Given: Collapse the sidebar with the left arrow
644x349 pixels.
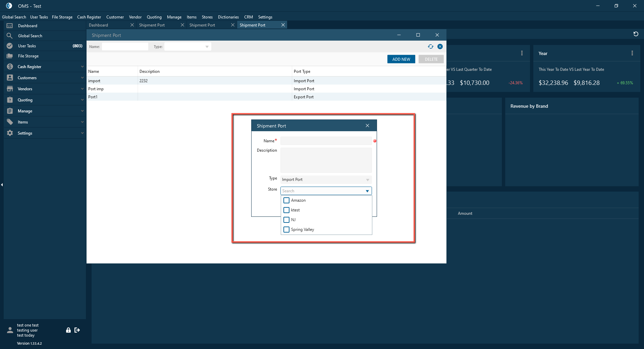Looking at the screenshot, I should pyautogui.click(x=2, y=185).
